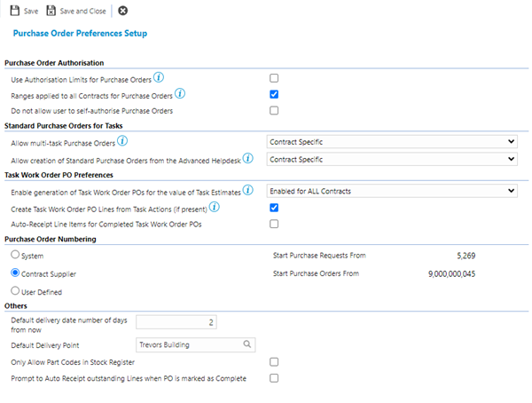Show info for Allow multi-task Purchase Orders

pyautogui.click(x=122, y=140)
